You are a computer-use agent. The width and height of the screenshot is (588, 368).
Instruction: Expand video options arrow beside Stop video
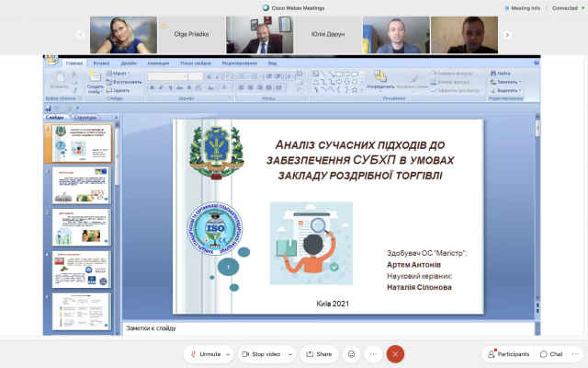289,353
